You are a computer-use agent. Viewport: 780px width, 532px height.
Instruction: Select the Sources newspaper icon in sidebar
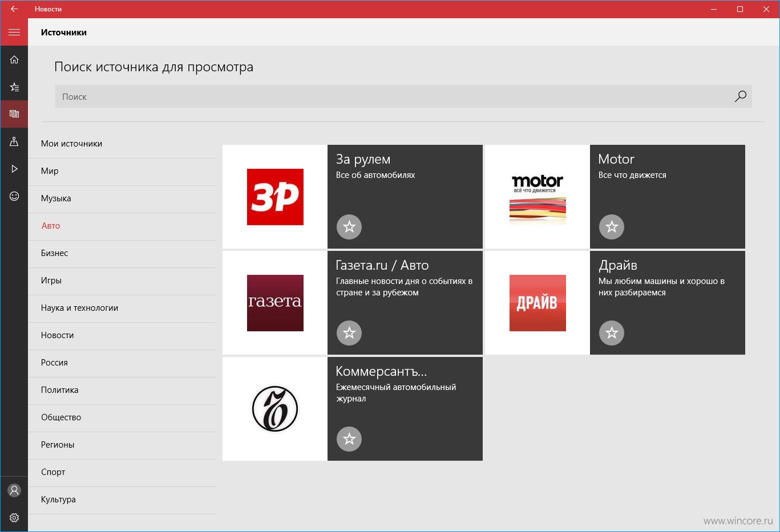[x=14, y=114]
